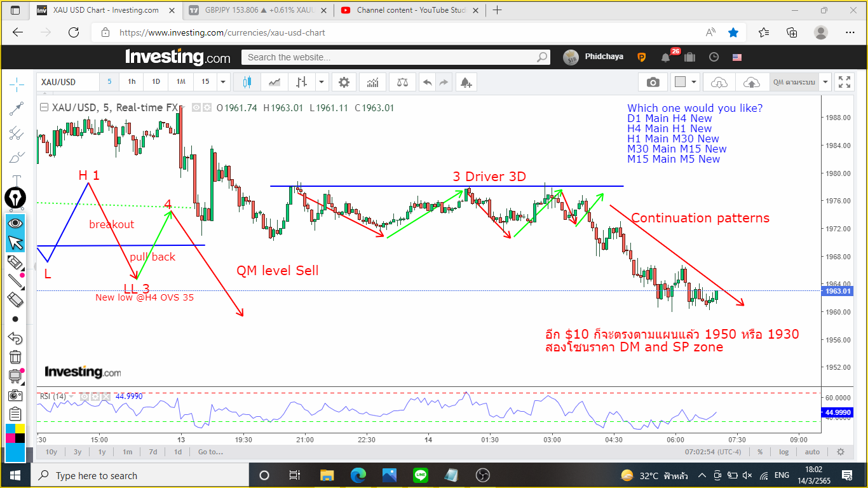Pick the eraser annotation tool
Screen dimensions: 868x488
click(15, 299)
